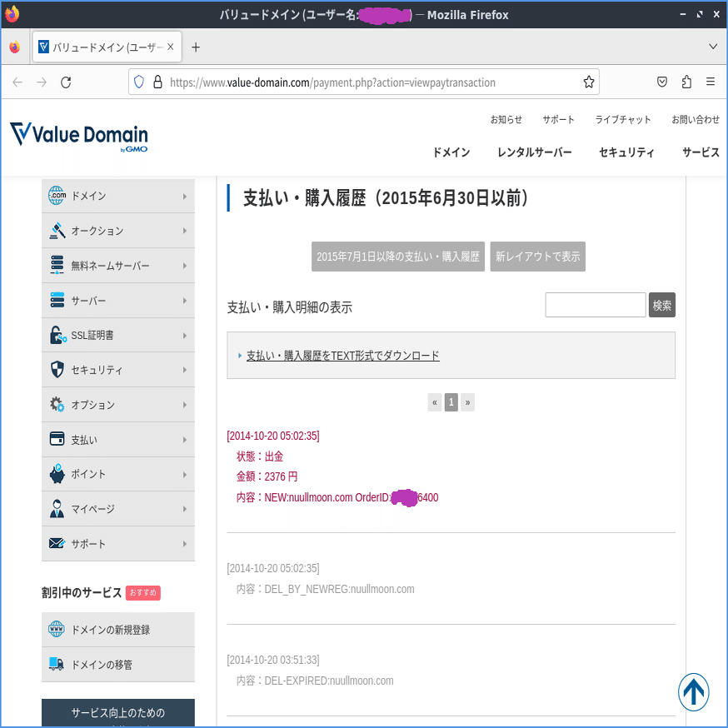728x728 pixels.
Task: Expand the オプション sidebar arrow
Action: (x=185, y=405)
